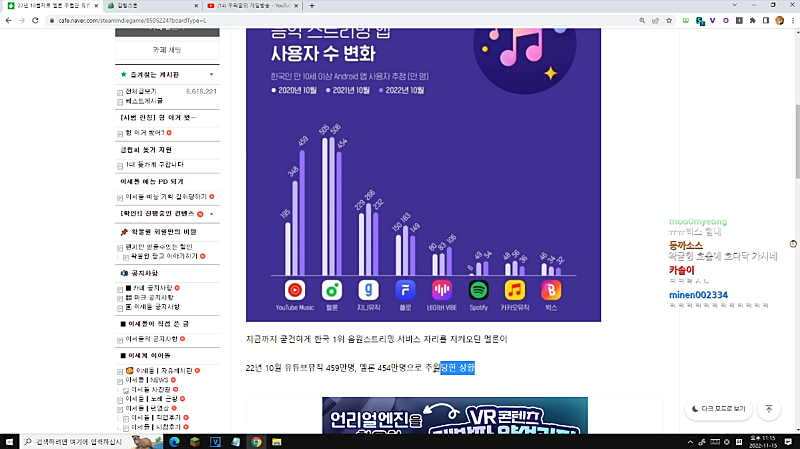Image resolution: width=800 pixels, height=449 pixels.
Task: Collapse the 즐겨찾는 게시판 section arrow
Action: click(x=211, y=74)
